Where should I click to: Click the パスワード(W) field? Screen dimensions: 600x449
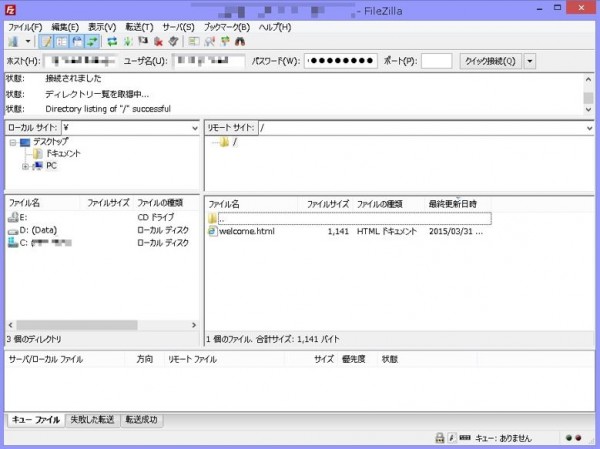[341, 61]
